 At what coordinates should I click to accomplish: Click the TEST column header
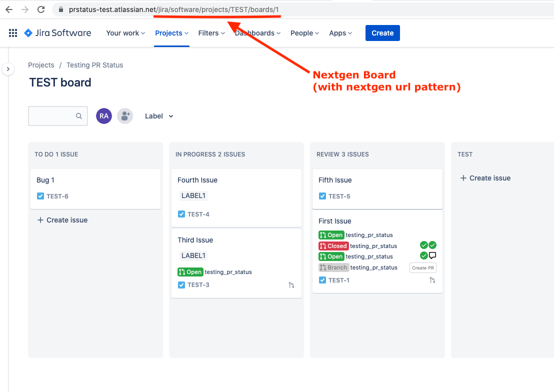coord(465,154)
